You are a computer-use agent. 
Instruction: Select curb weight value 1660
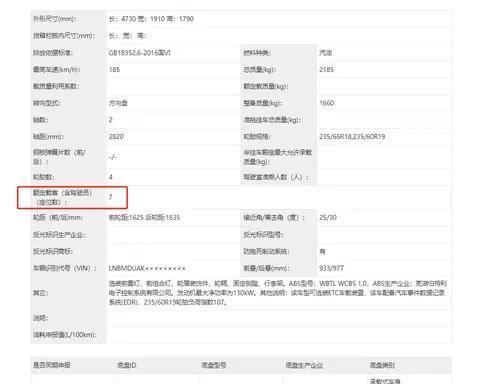[326, 103]
